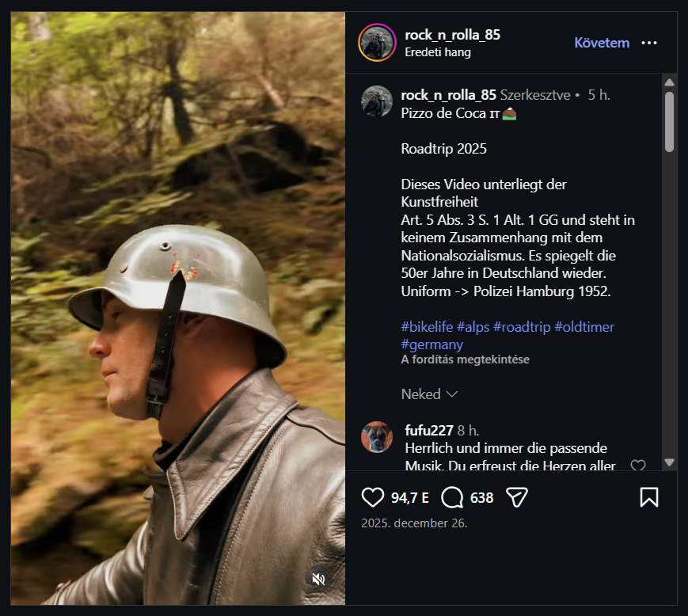
Task: Open the #oldtimer hashtag
Action: click(584, 327)
